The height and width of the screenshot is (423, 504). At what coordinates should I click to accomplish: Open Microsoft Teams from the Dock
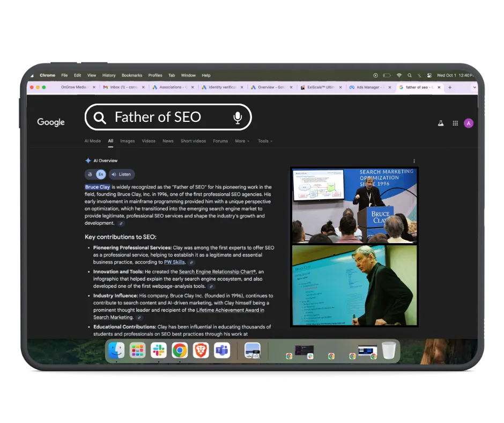pyautogui.click(x=222, y=350)
